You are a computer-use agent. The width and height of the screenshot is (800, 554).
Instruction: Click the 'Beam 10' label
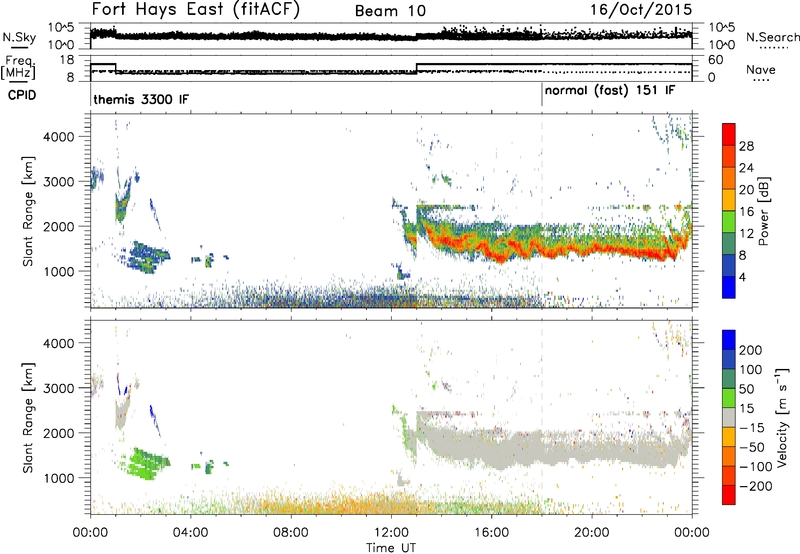coord(390,11)
